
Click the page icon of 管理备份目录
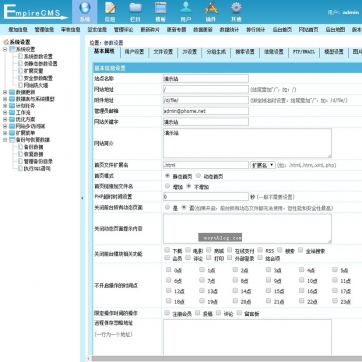coord(20,161)
